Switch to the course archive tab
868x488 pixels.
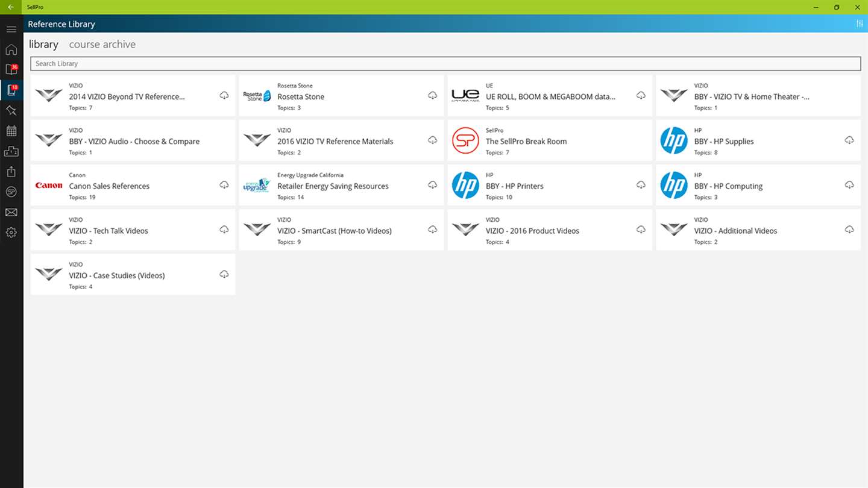(x=102, y=44)
